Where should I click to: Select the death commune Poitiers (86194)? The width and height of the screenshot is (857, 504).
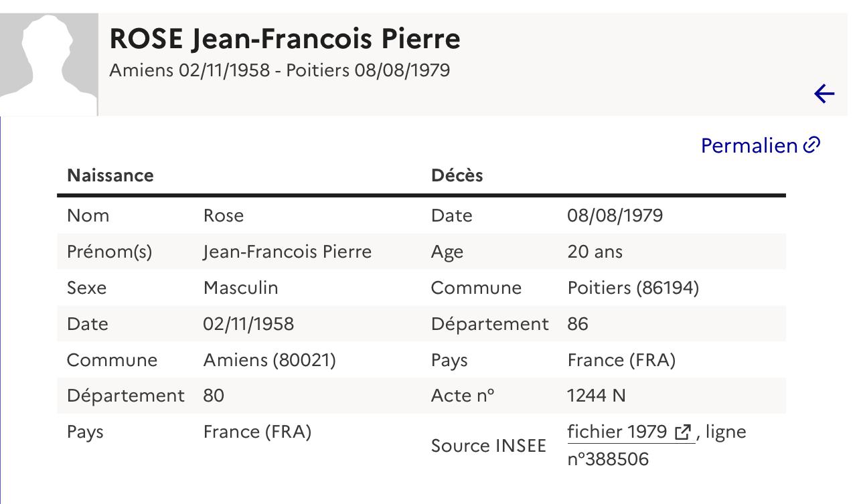click(633, 288)
